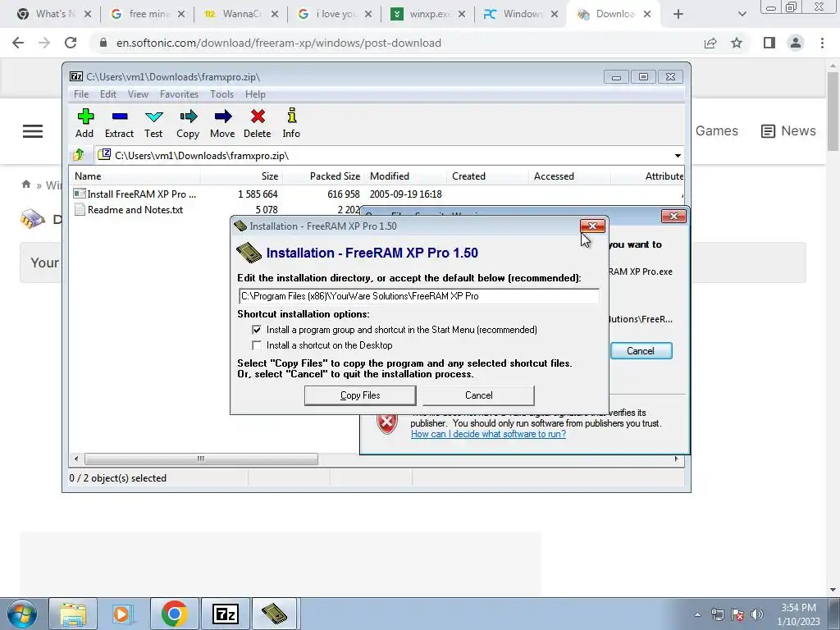This screenshot has height=630, width=840.
Task: Uncheck the Start Menu shortcut option
Action: pos(257,330)
